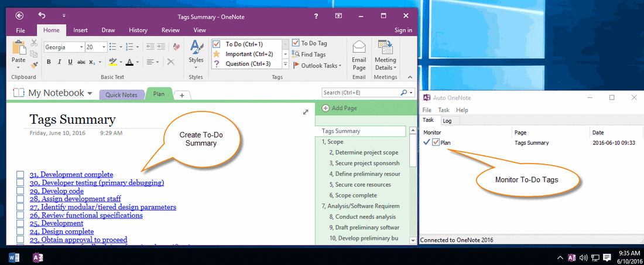Screen dimensions: 644x265
Task: Click the OneNote icon in the taskbar
Action: tap(38, 258)
